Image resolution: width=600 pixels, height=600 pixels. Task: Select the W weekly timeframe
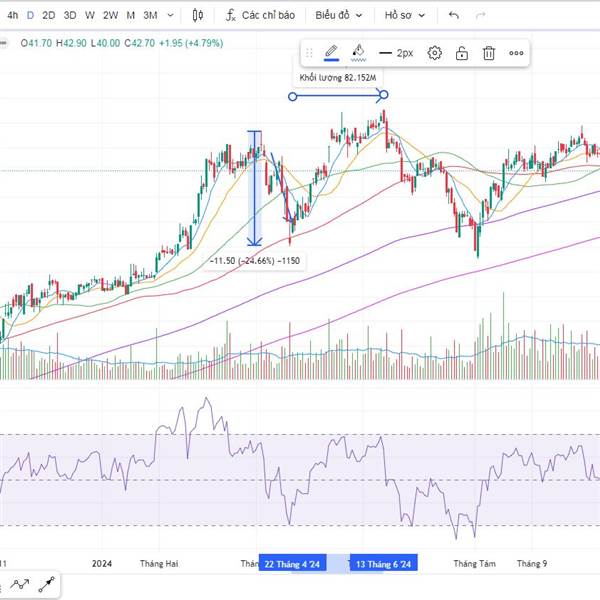point(90,16)
